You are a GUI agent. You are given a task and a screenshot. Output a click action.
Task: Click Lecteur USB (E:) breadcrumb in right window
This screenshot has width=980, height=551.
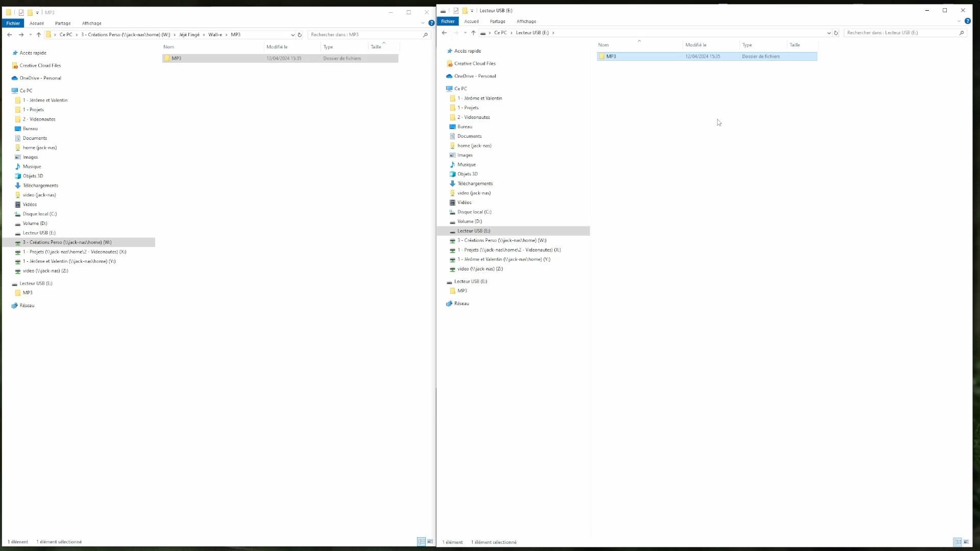[532, 33]
